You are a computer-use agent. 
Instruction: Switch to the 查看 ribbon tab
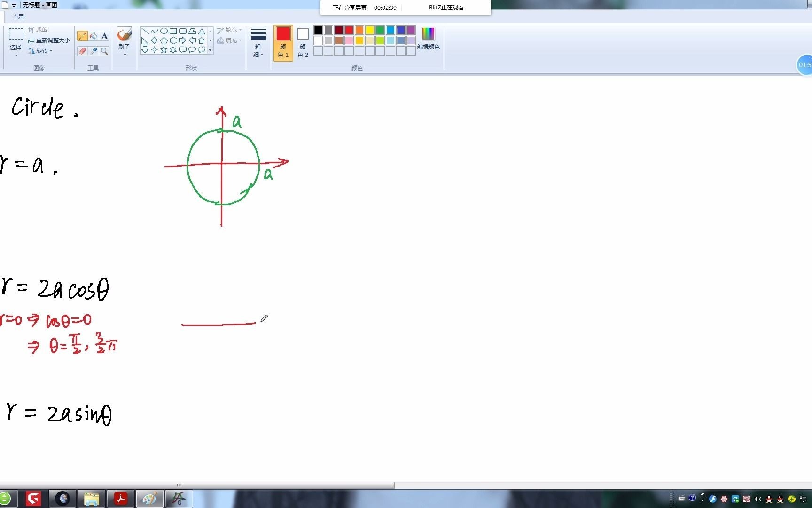pyautogui.click(x=17, y=17)
